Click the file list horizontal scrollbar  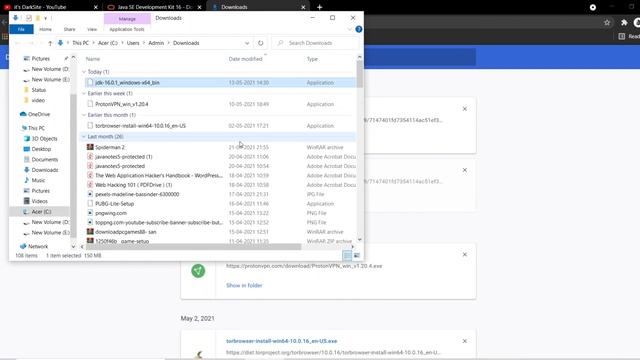point(193,247)
